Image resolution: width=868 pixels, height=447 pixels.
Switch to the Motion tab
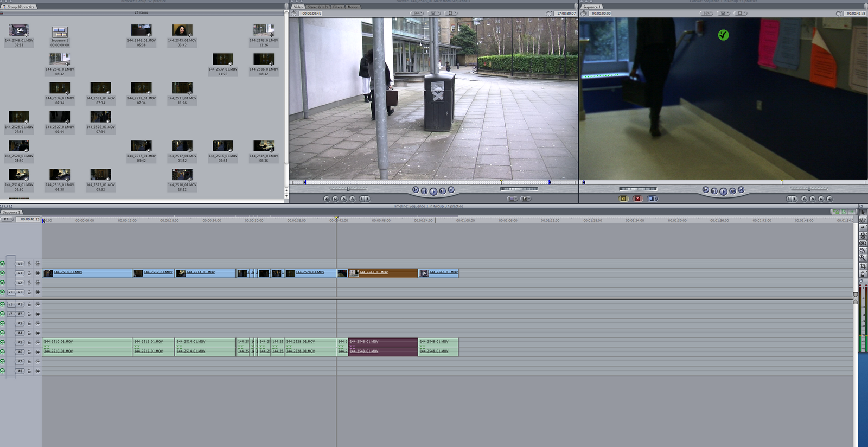[353, 7]
